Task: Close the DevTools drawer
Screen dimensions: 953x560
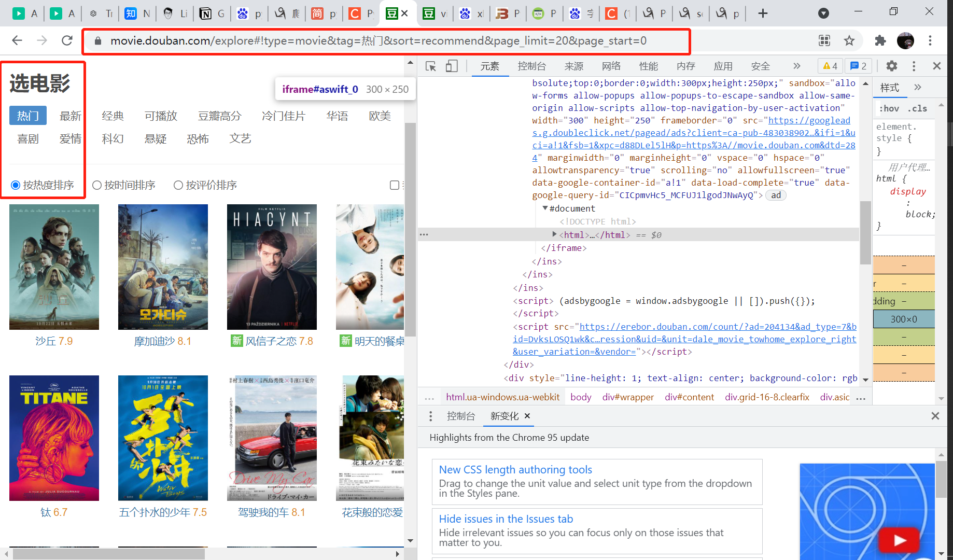Action: click(935, 416)
